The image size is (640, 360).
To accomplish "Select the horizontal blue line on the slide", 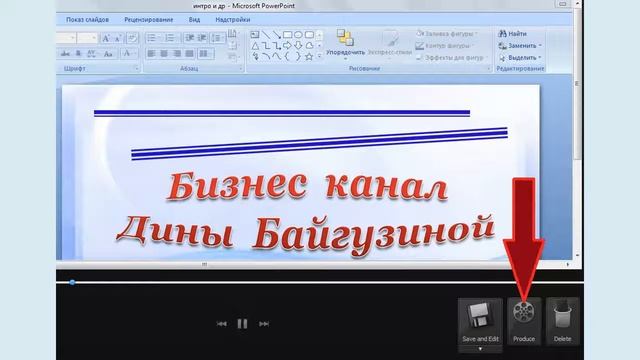I will [x=282, y=113].
